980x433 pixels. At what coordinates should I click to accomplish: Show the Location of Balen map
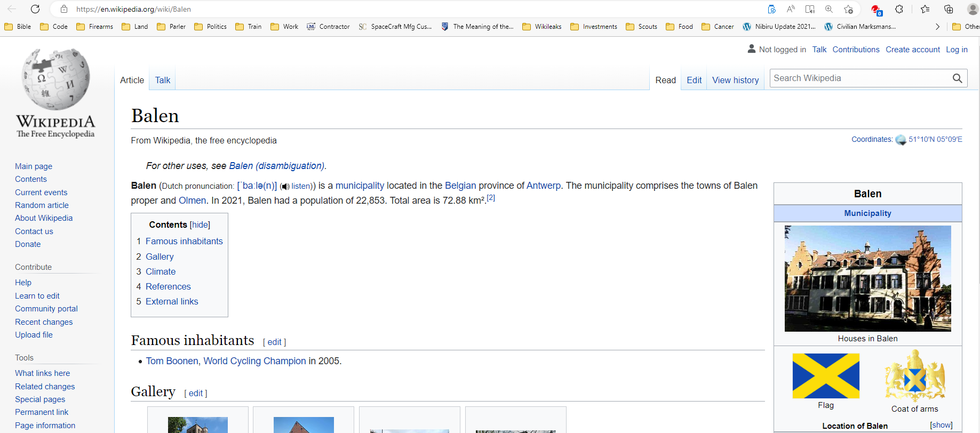point(941,425)
